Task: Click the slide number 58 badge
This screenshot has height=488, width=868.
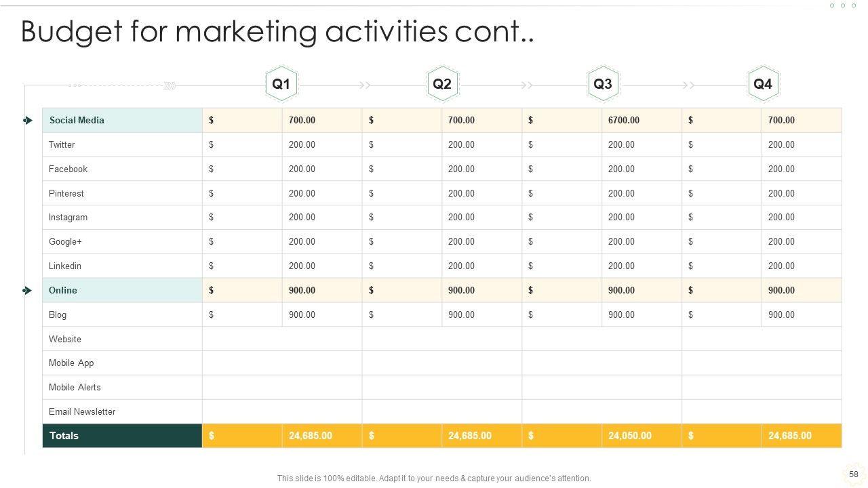Action: [853, 474]
